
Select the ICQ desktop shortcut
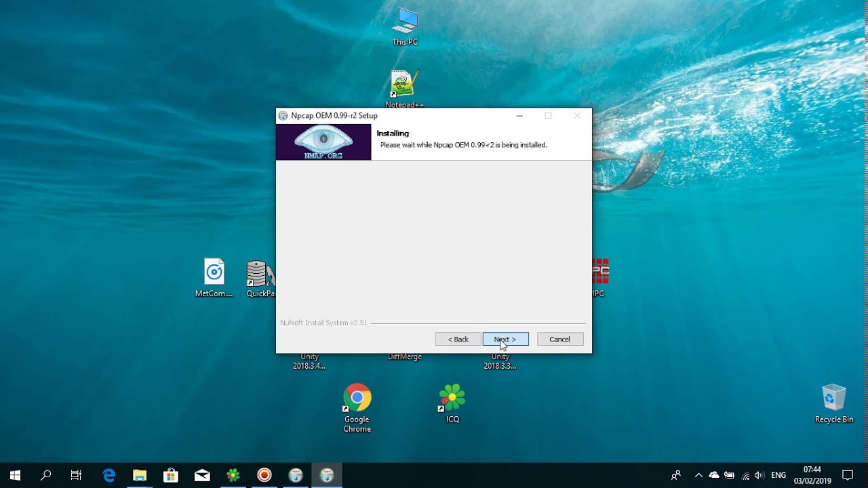click(x=452, y=403)
